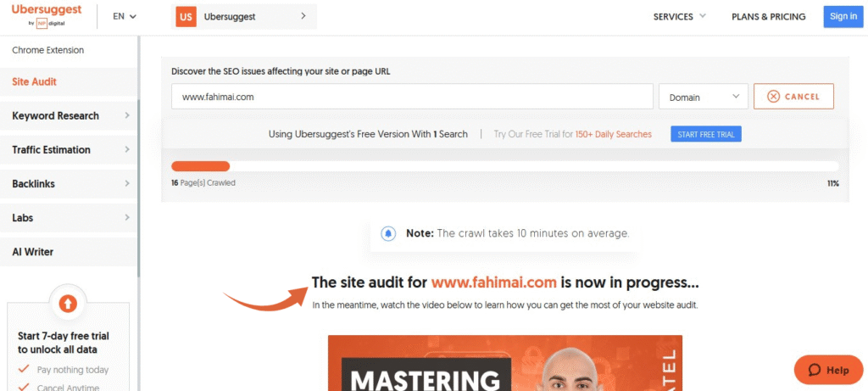Viewport: 868px width, 391px height.
Task: Open the EN language dropdown
Action: coord(125,16)
